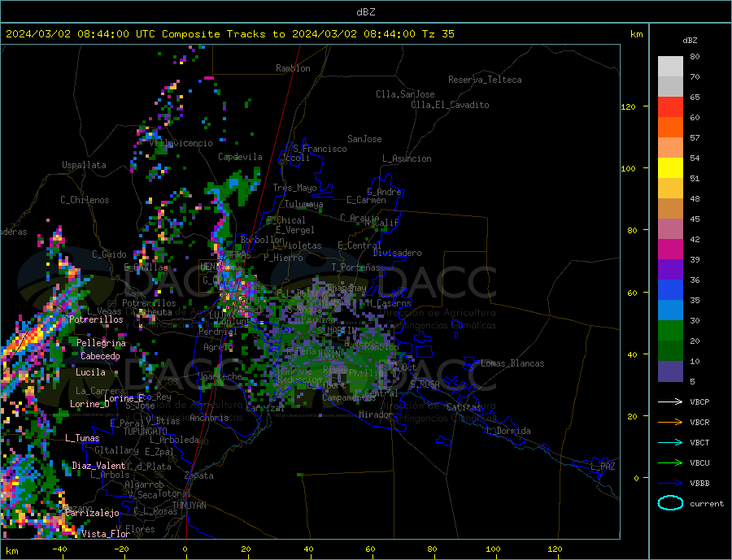This screenshot has width=732, height=560.
Task: Click the 'dBZ' heading above the color scale
Action: 690,41
